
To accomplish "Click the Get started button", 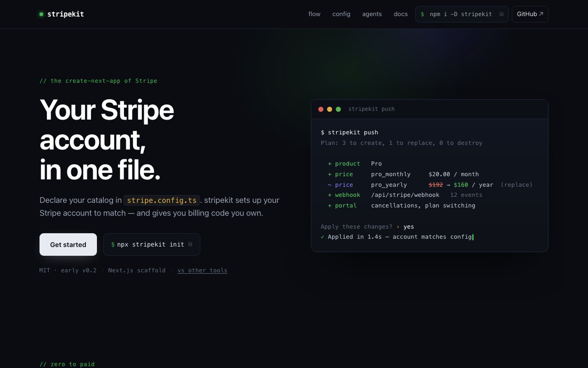I will click(68, 245).
